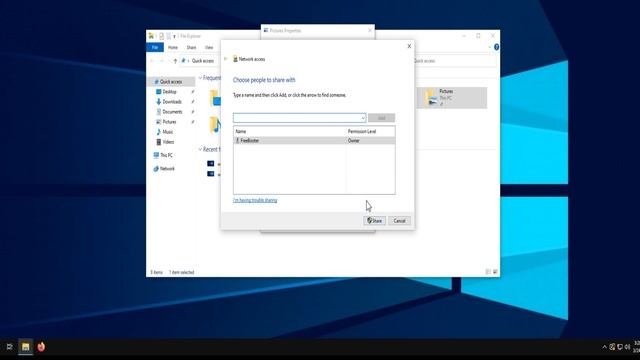Image resolution: width=640 pixels, height=360 pixels.
Task: Open the quick access toolbar dropdown arrow
Action: tap(174, 36)
